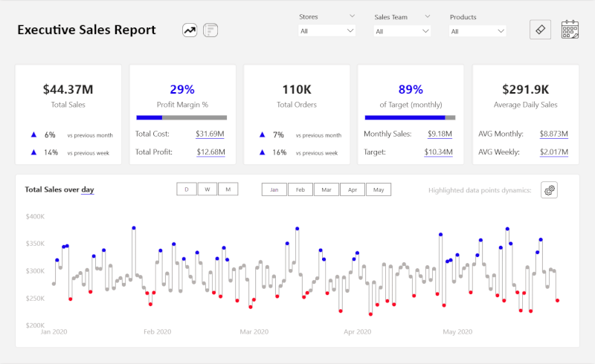Open highlighted data points settings gear
This screenshot has width=595, height=364.
(x=549, y=190)
